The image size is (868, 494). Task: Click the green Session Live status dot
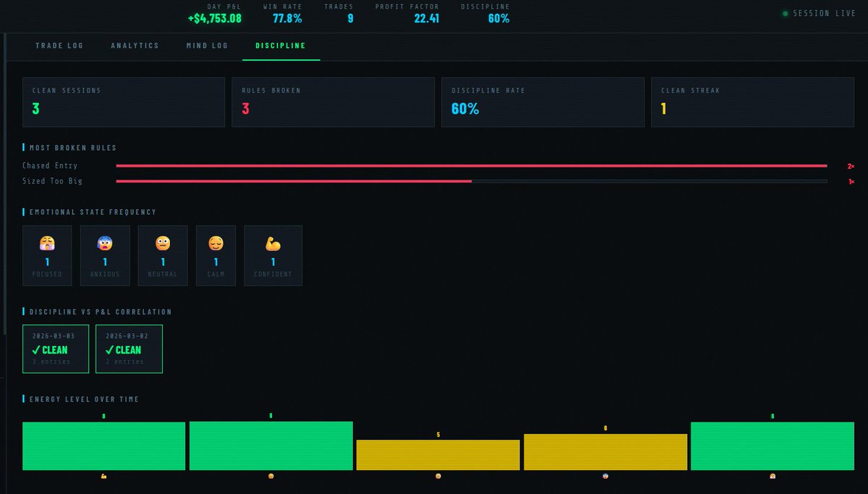click(x=786, y=13)
